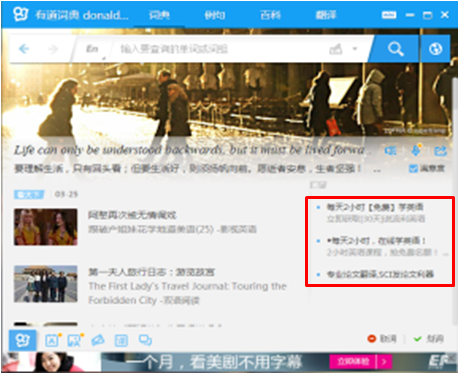Switch to the 例句 tab
Screen dimensions: 459x374
coord(215,15)
